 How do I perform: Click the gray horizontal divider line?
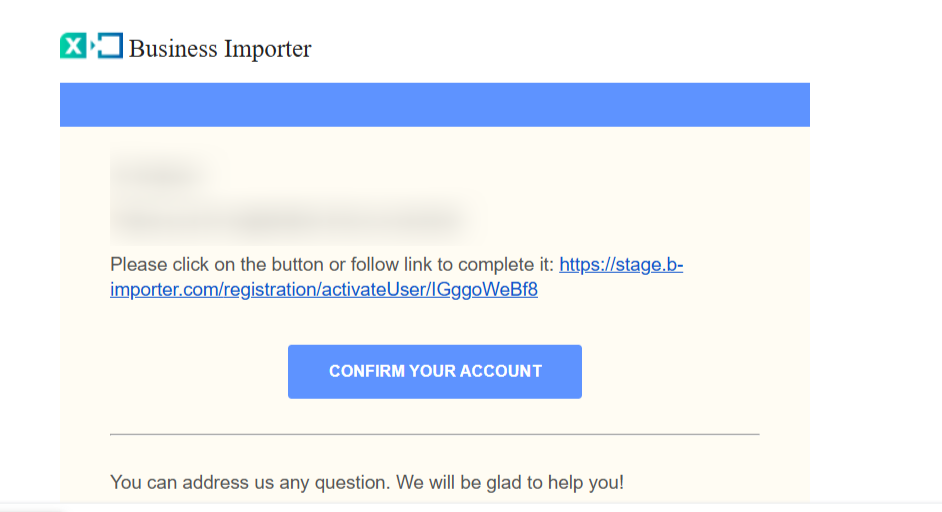[x=434, y=435]
